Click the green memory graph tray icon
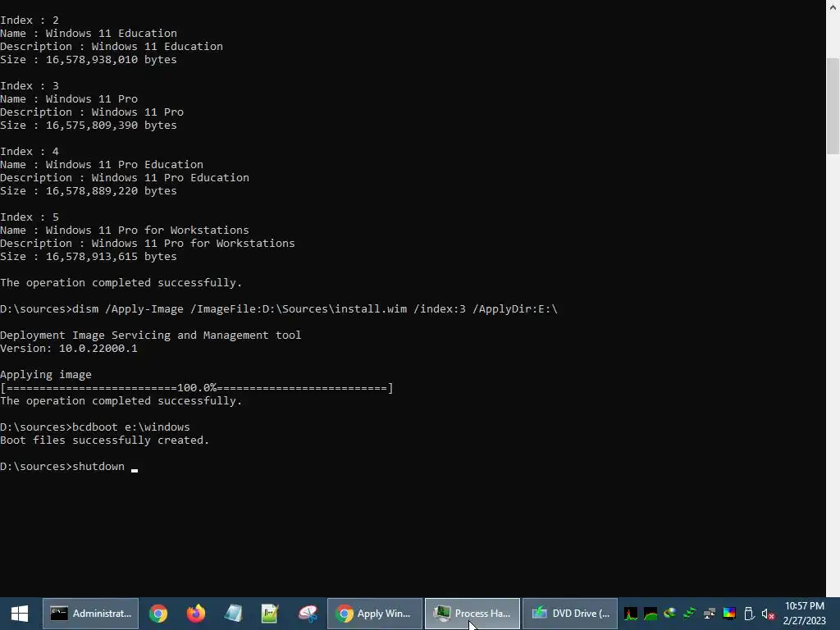This screenshot has width=840, height=630. pos(651,614)
